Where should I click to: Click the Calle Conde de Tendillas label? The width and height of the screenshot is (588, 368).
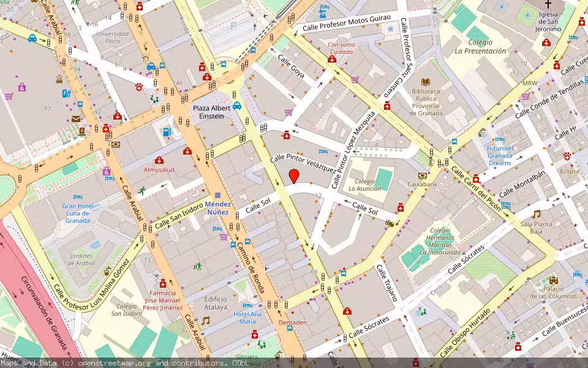(x=549, y=99)
